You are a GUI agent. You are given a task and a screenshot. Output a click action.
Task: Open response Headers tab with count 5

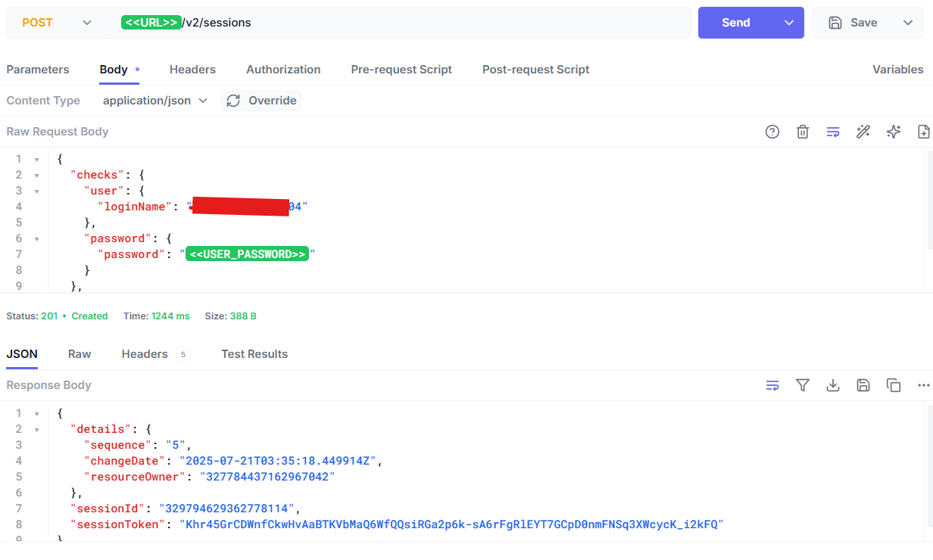click(155, 354)
